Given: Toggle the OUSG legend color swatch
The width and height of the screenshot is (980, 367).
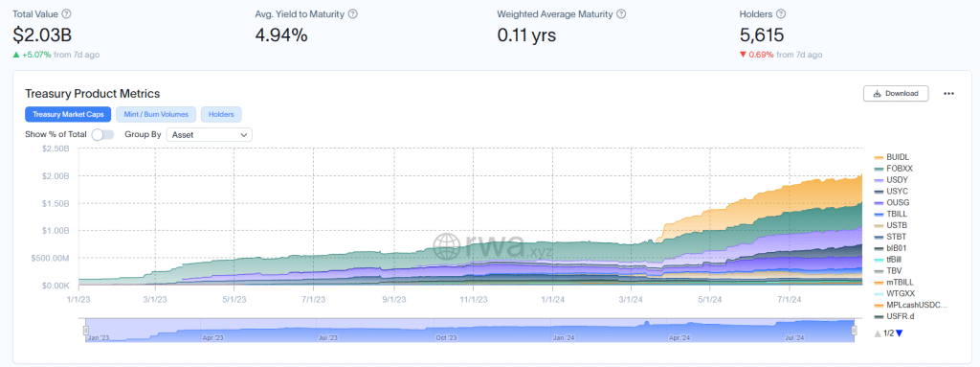Looking at the screenshot, I should [x=879, y=203].
